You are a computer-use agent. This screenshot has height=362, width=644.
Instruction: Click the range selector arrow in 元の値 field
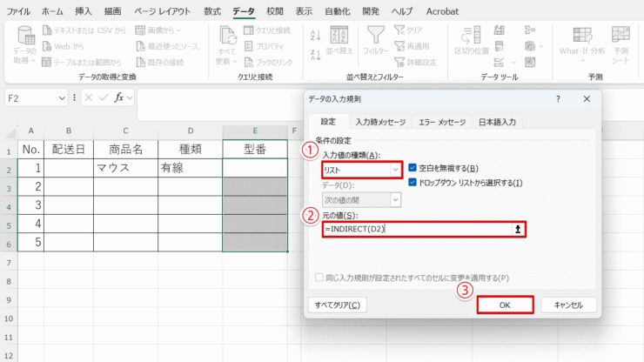(518, 229)
